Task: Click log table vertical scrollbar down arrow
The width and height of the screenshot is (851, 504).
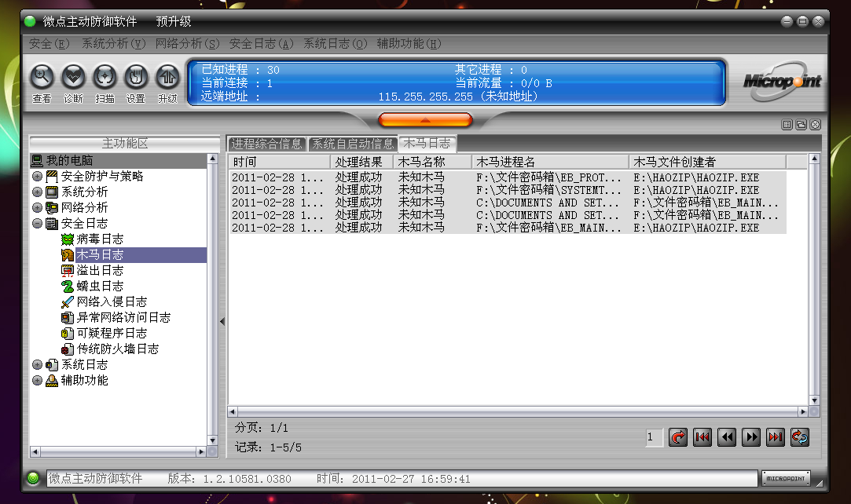Action: tap(814, 400)
